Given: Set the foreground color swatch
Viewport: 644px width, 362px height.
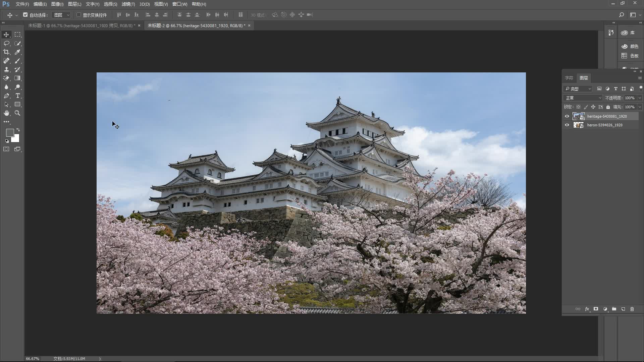Looking at the screenshot, I should click(10, 133).
